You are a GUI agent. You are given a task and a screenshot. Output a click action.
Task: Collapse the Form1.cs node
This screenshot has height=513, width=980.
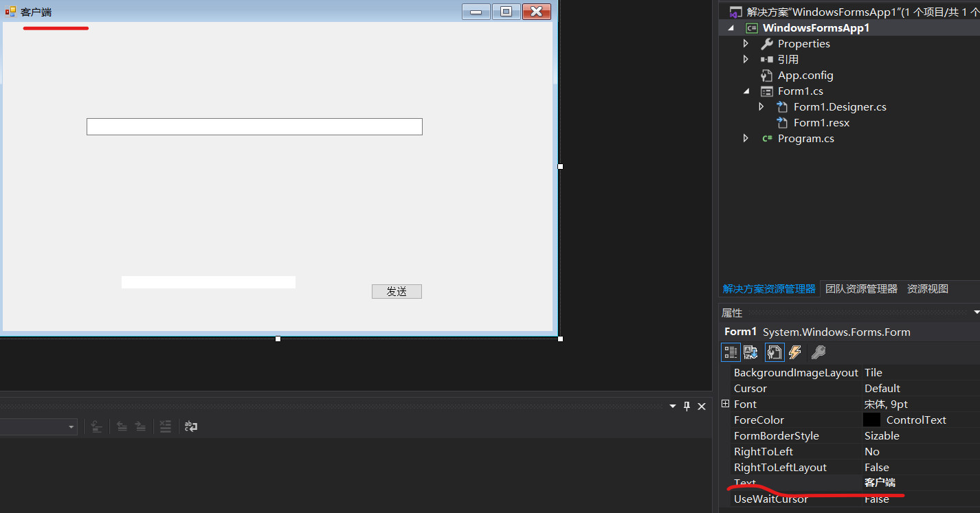pos(746,91)
